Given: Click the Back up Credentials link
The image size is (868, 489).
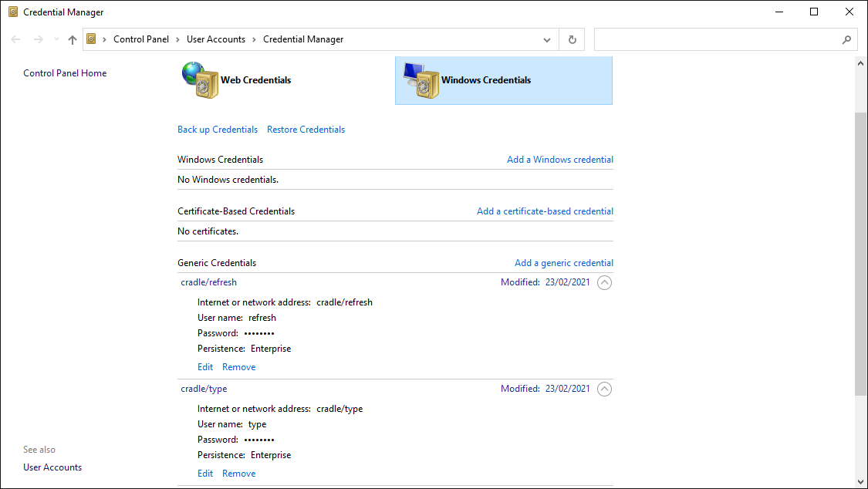Looking at the screenshot, I should (x=218, y=129).
